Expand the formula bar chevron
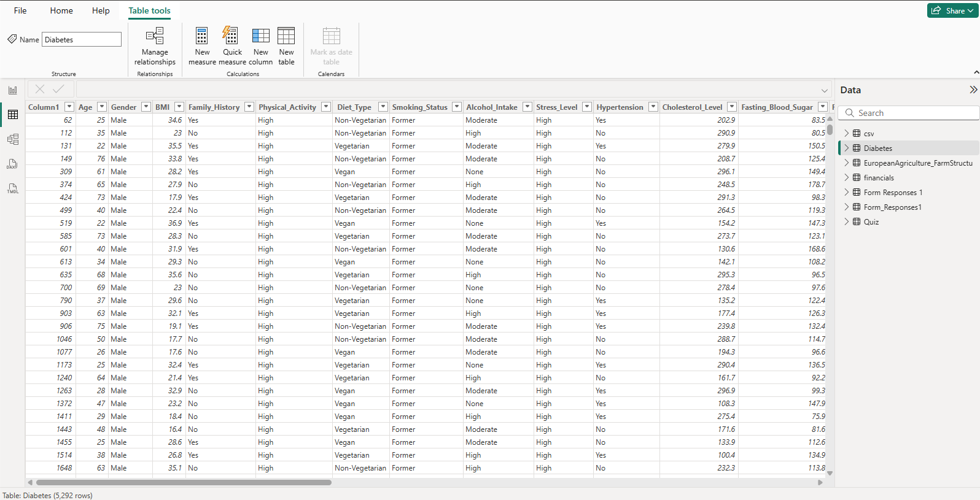 coord(825,90)
